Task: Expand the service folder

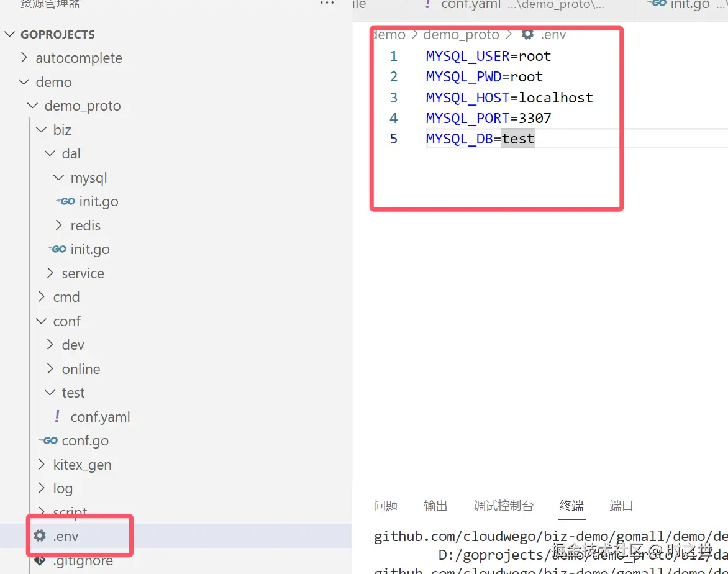Action: pos(50,273)
